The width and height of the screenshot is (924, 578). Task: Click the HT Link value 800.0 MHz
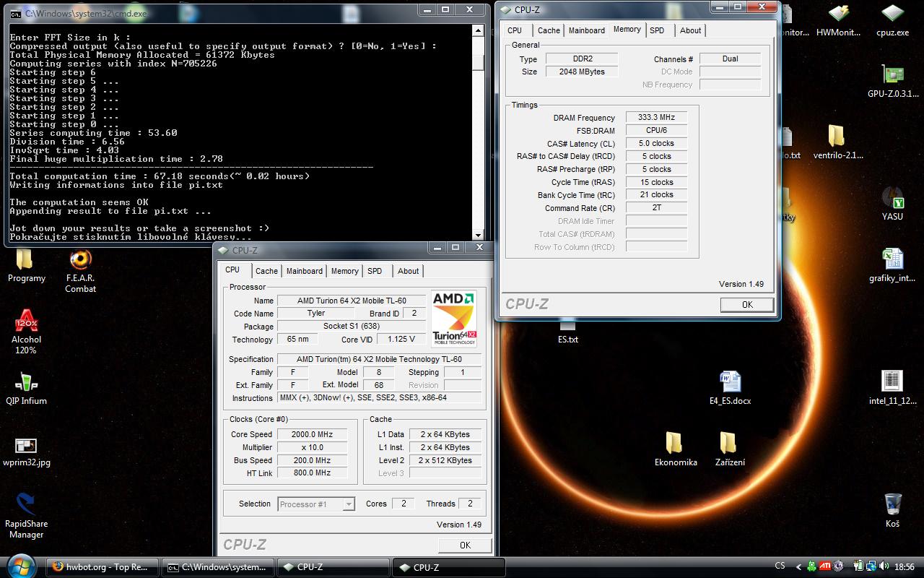tap(312, 473)
